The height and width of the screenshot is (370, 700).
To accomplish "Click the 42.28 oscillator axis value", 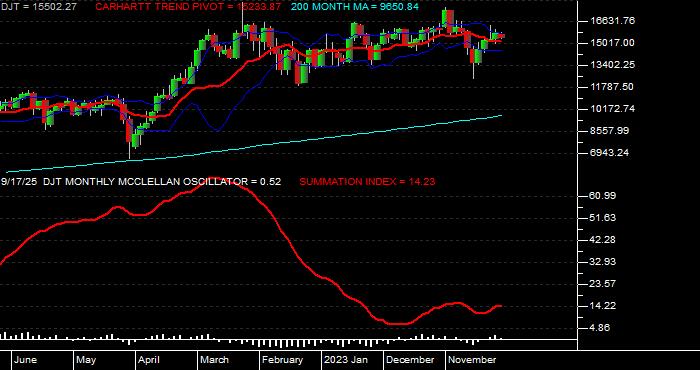I will (x=603, y=240).
